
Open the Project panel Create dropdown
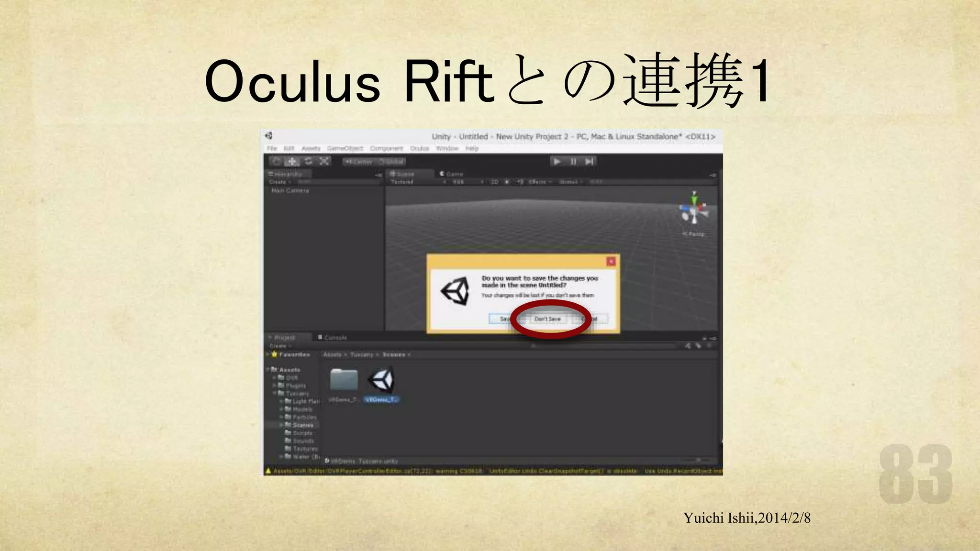click(280, 346)
